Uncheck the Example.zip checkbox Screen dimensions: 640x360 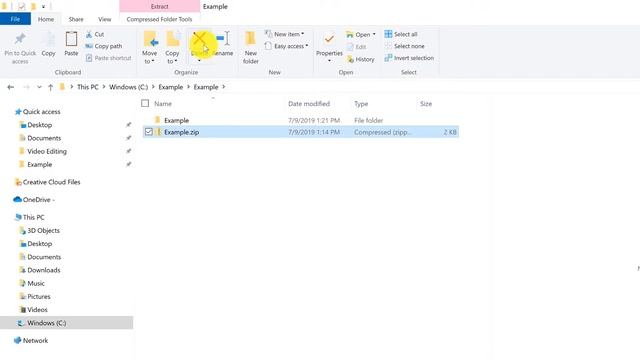(x=149, y=132)
